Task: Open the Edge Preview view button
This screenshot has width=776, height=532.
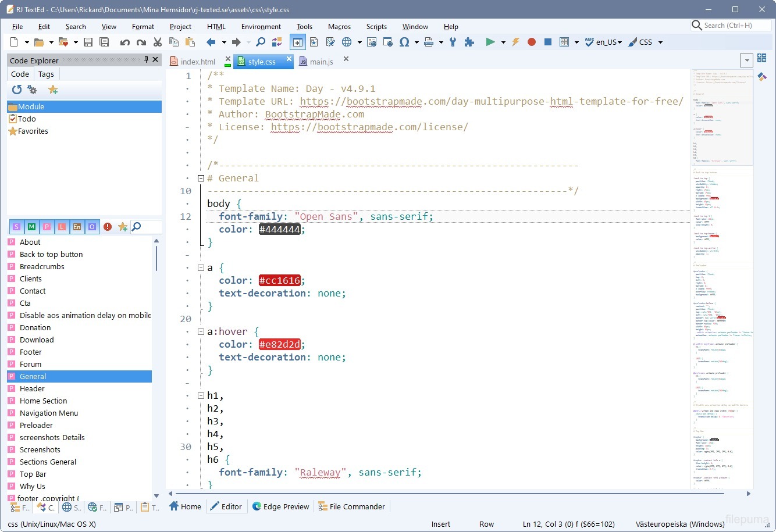Action: point(280,506)
